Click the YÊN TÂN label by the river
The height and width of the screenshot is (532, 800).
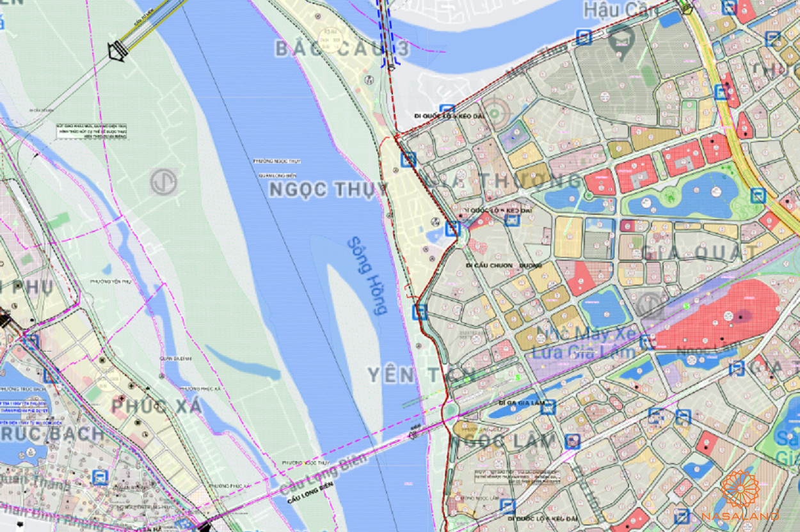point(421,375)
